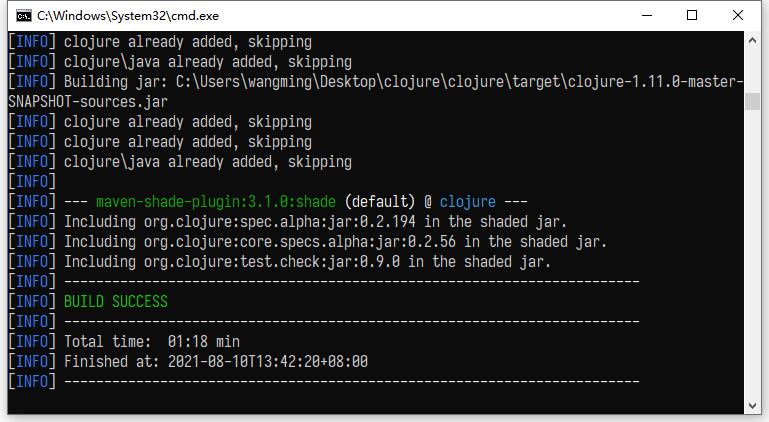This screenshot has width=769, height=422.
Task: Minimize the cmd.exe window
Action: click(646, 15)
